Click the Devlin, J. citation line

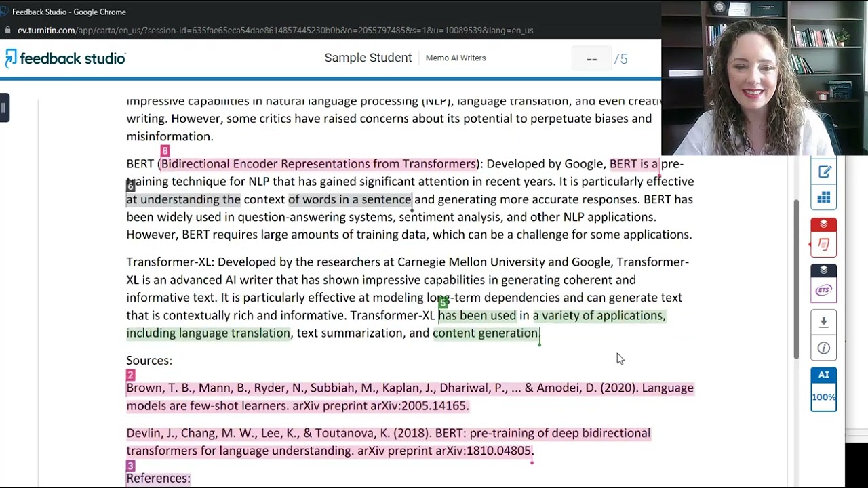click(388, 442)
